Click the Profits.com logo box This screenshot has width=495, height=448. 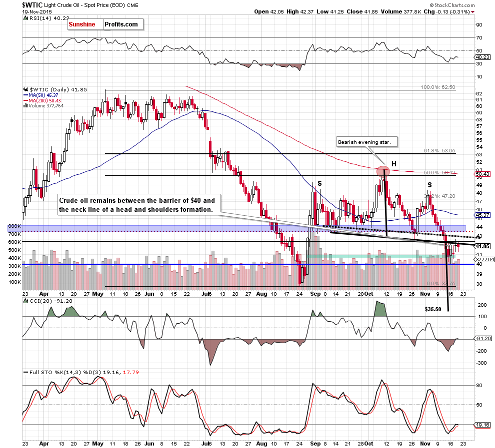(123, 24)
